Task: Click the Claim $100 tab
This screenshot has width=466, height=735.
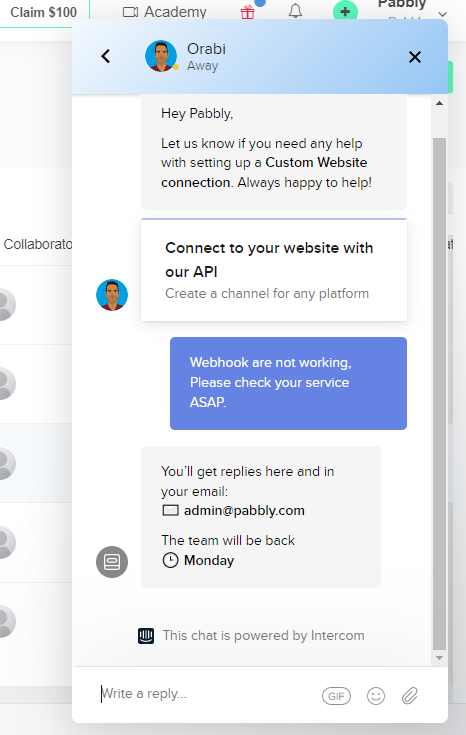Action: (x=44, y=12)
